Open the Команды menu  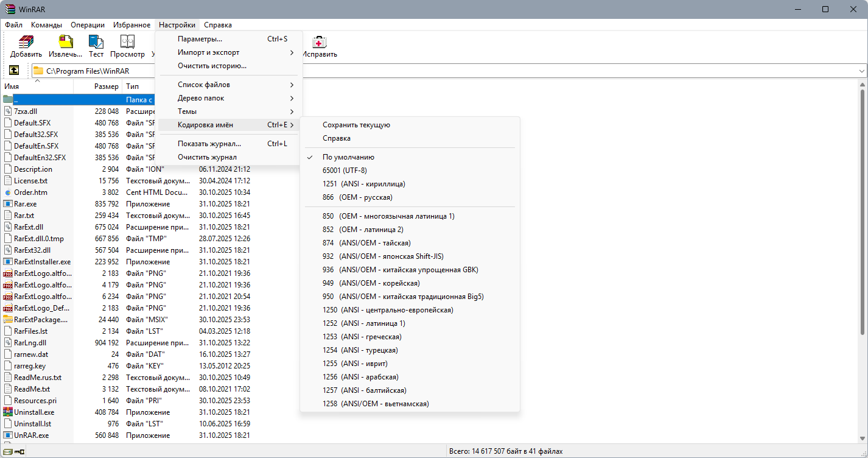[46, 25]
